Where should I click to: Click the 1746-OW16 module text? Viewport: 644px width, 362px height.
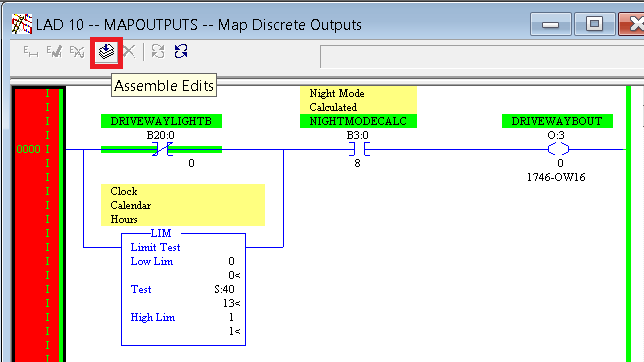pyautogui.click(x=556, y=177)
